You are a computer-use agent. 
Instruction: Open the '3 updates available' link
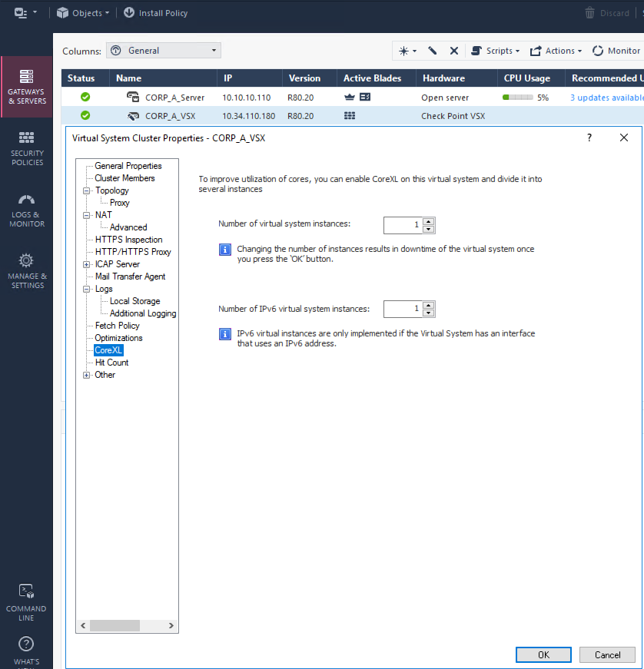pos(607,98)
